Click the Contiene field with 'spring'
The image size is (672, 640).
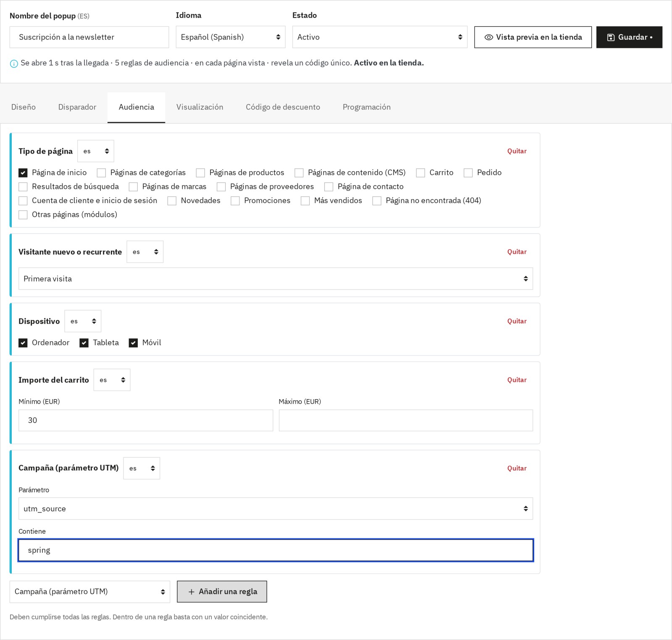point(276,550)
